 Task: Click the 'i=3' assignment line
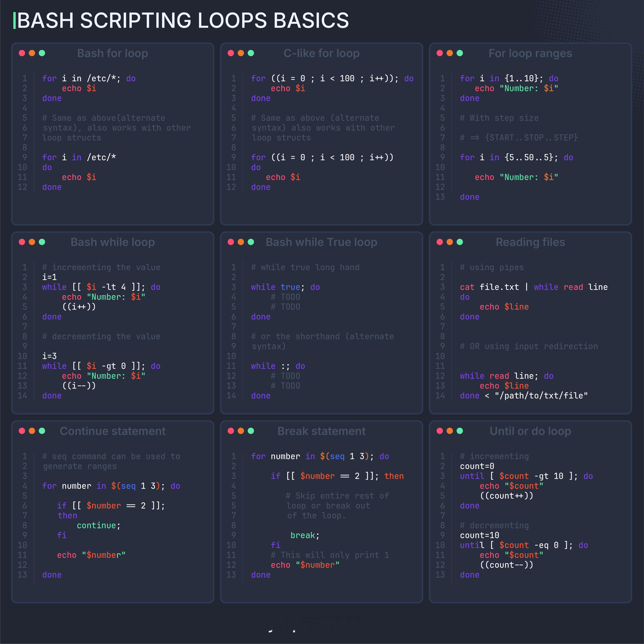[x=49, y=356]
